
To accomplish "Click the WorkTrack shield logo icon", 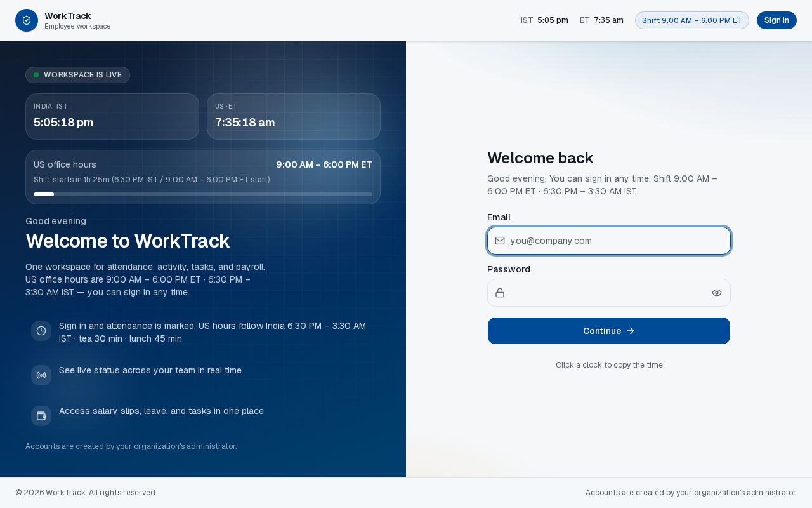I will (27, 20).
